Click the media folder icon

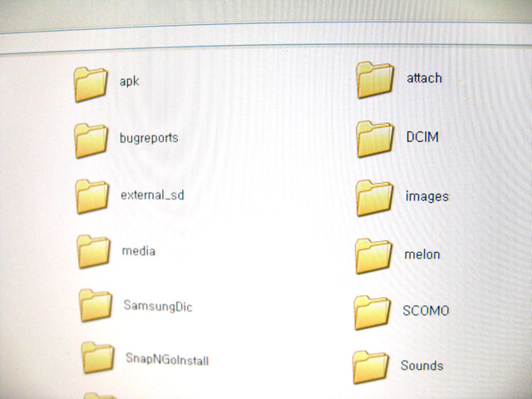(x=93, y=251)
